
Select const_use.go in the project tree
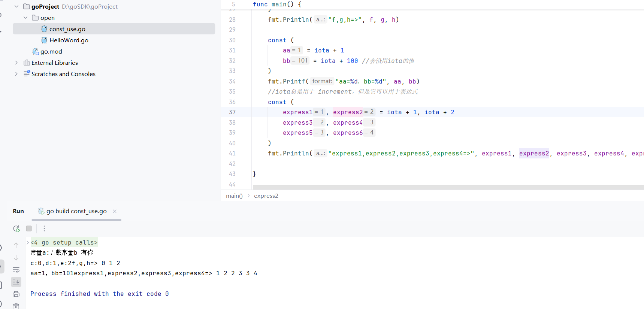[x=114, y=29]
